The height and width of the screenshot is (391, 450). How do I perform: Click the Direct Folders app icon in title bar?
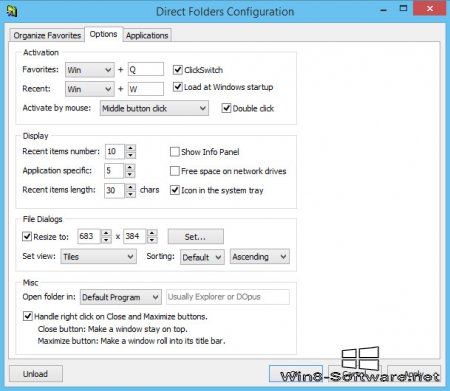[x=11, y=11]
